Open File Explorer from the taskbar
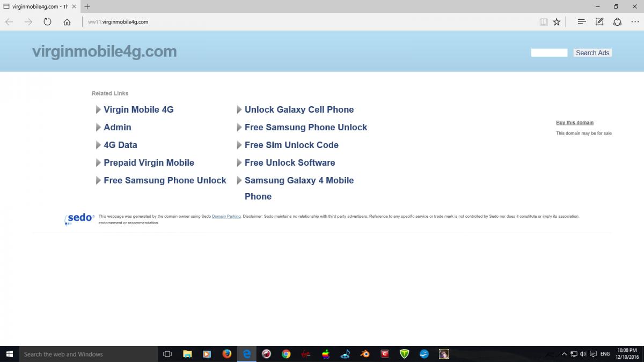 [187, 354]
